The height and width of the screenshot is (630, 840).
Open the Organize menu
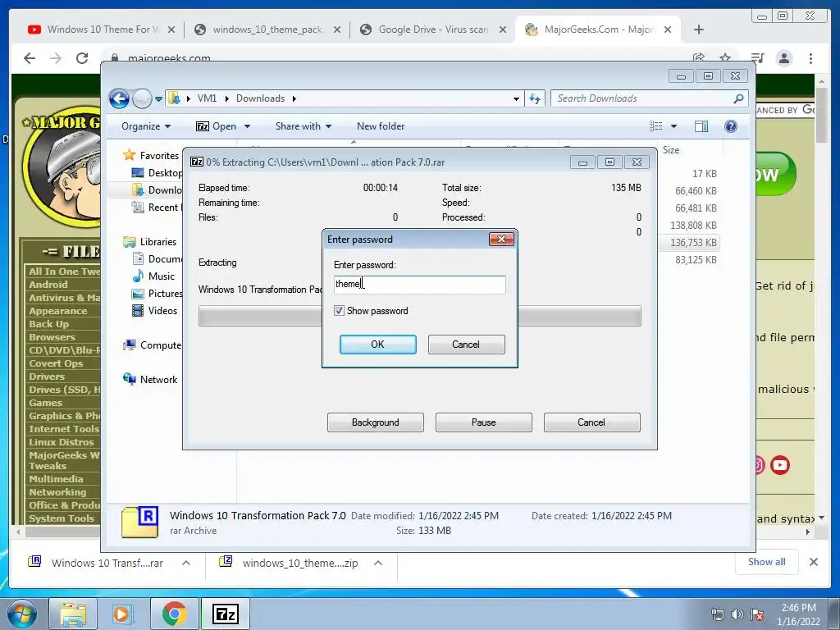pos(146,126)
